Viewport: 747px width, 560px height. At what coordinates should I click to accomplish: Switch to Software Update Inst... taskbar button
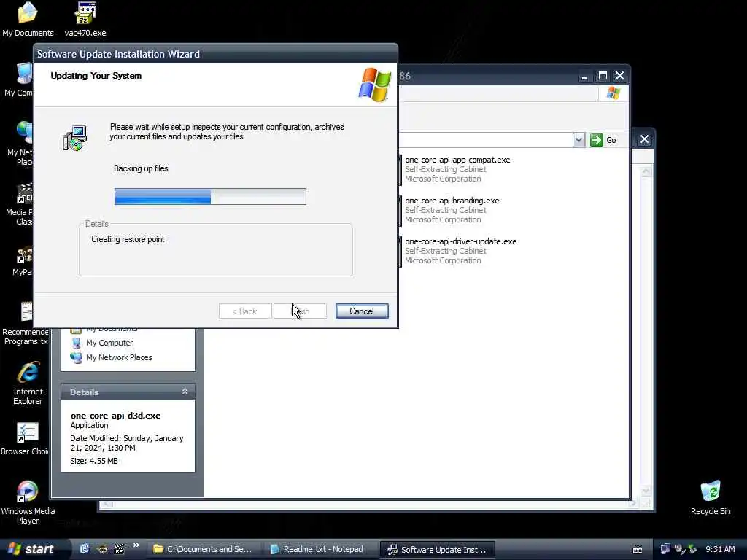tap(438, 549)
